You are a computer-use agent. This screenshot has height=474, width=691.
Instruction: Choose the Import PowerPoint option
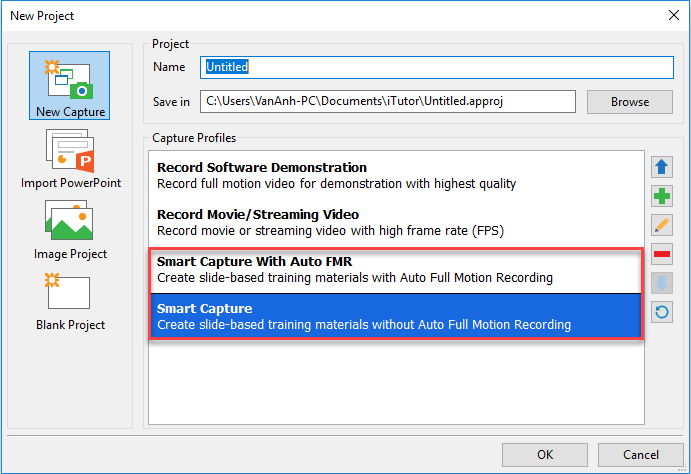tap(71, 159)
